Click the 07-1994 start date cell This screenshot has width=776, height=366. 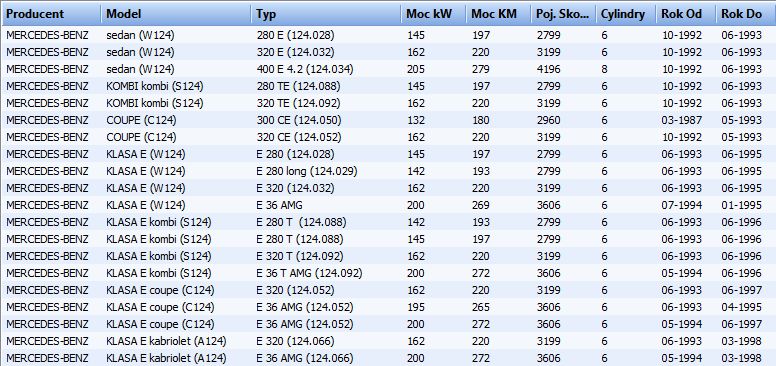(x=681, y=205)
